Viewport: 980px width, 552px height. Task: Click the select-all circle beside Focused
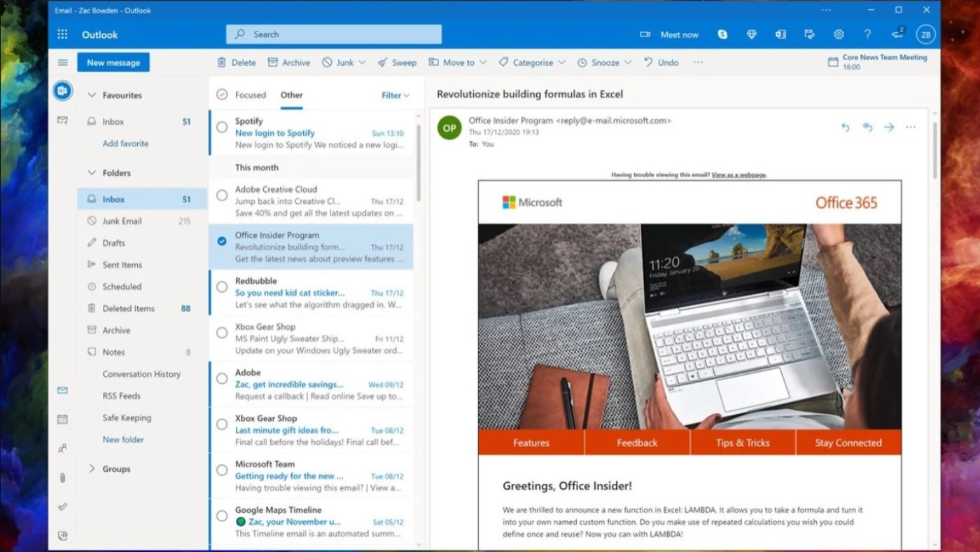222,95
